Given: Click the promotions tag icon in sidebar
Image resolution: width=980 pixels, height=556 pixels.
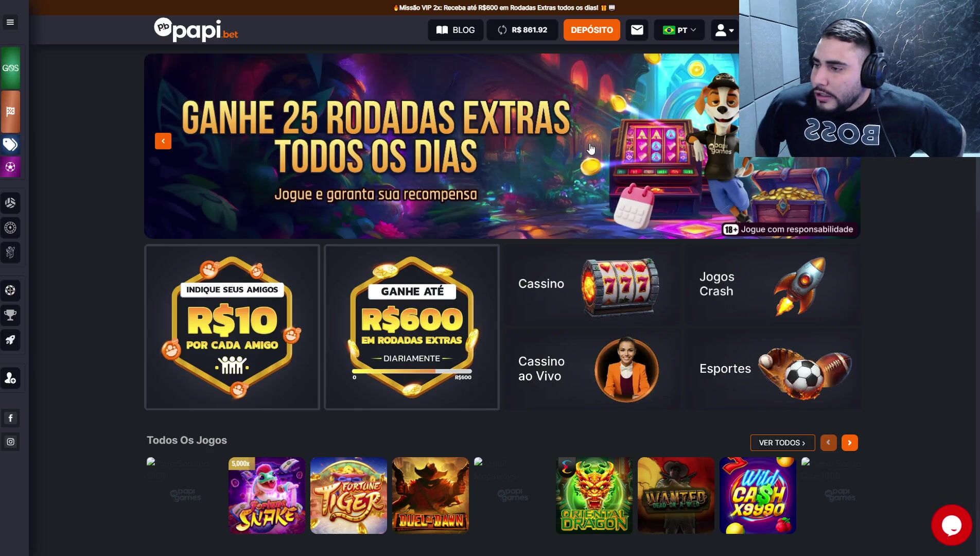Looking at the screenshot, I should coord(10,145).
